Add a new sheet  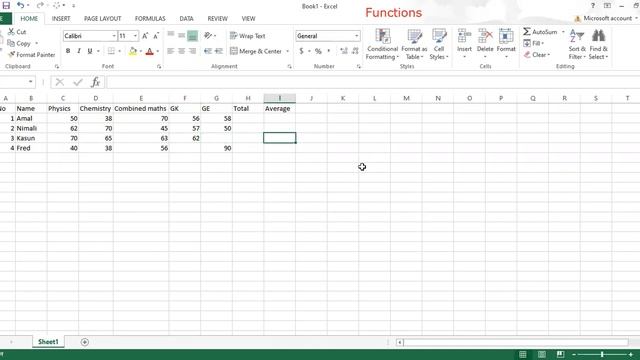tap(84, 342)
